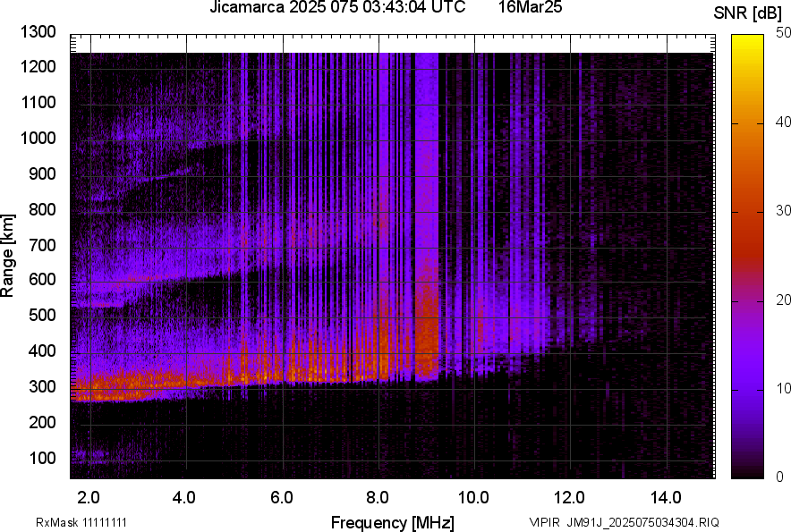Click the SNR color scale bar
The width and height of the screenshot is (791, 532).
[748, 257]
